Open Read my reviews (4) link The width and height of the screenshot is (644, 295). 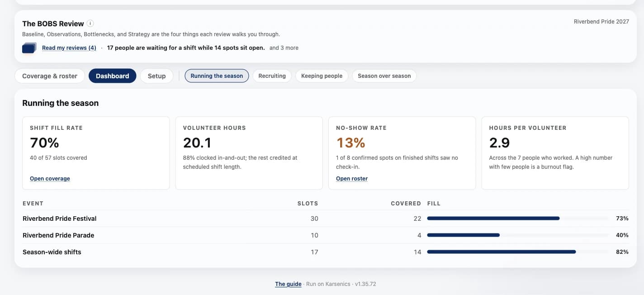(69, 48)
